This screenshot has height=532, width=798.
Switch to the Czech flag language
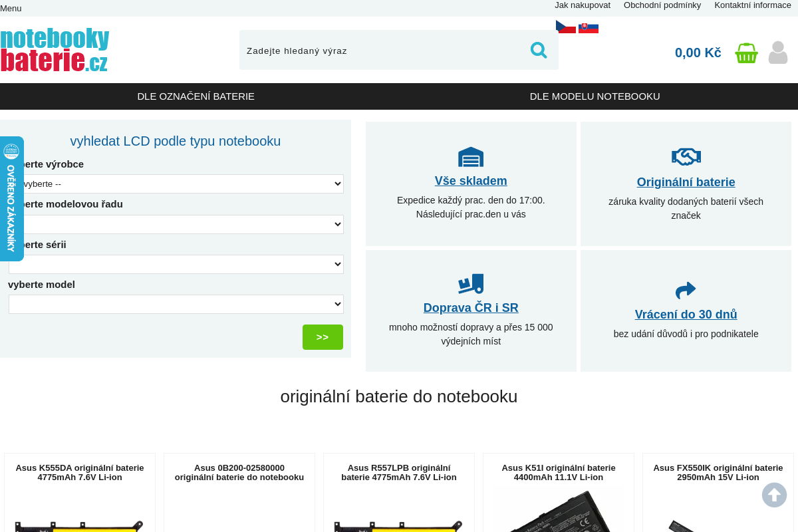[x=566, y=27]
